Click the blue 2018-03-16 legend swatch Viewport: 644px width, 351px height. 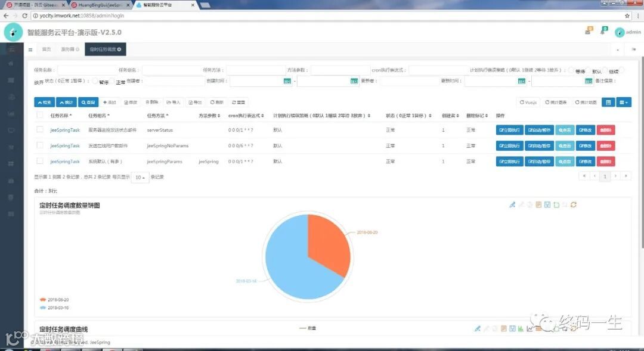click(43, 307)
